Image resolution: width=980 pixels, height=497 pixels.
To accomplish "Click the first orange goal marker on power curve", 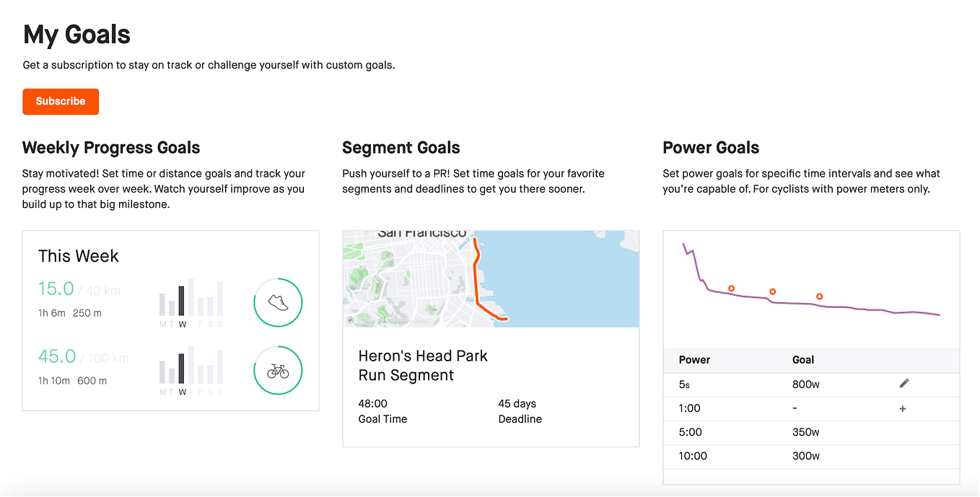I will click(731, 288).
